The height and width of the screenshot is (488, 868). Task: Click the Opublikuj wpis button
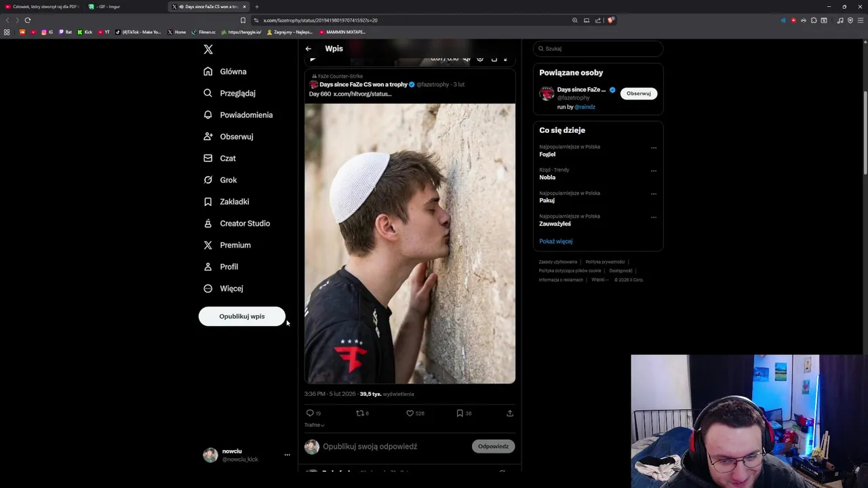coord(242,317)
